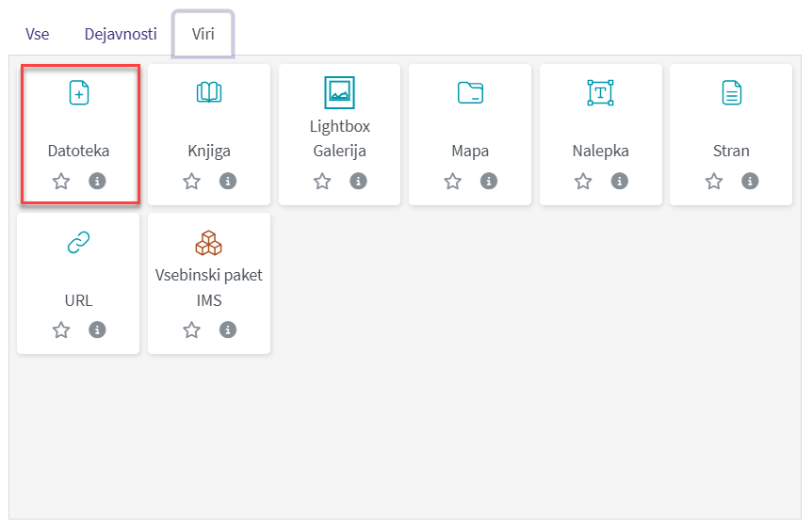Viewport: 812px width, 529px height.
Task: Click the Datoteka file icon
Action: pos(79,92)
